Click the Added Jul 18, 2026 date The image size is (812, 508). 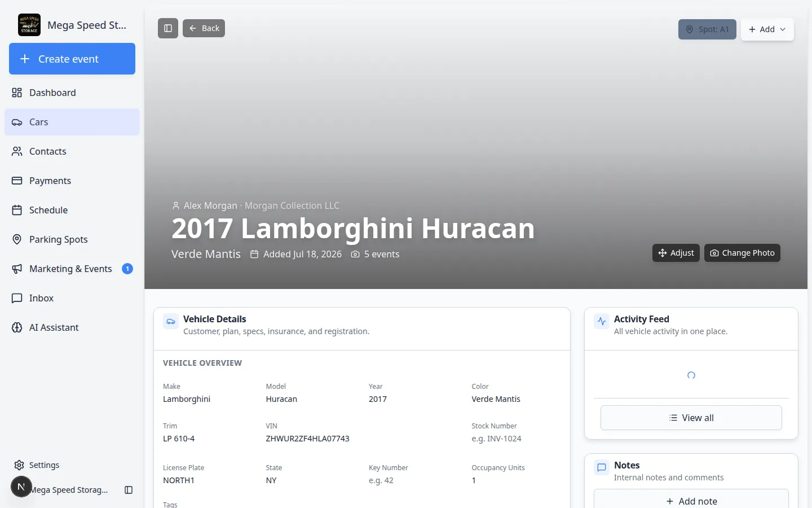pos(296,254)
